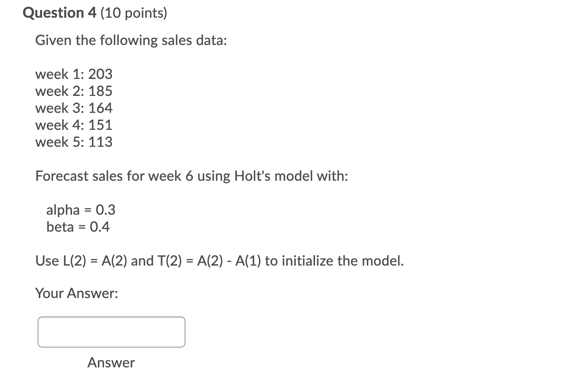Viewport: 588px width, 377px height.
Task: Click the 'Your Answer:' label
Action: point(76,293)
